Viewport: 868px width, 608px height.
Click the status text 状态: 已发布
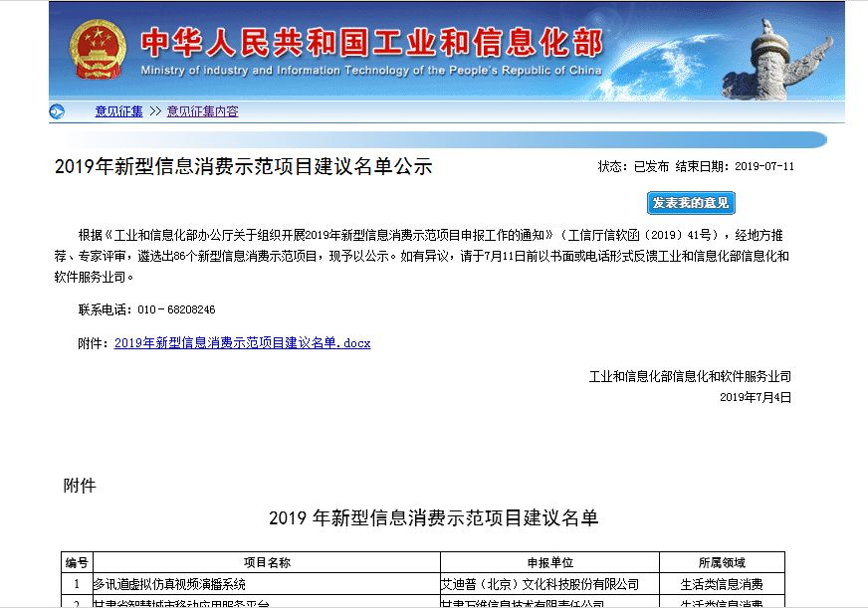click(633, 166)
